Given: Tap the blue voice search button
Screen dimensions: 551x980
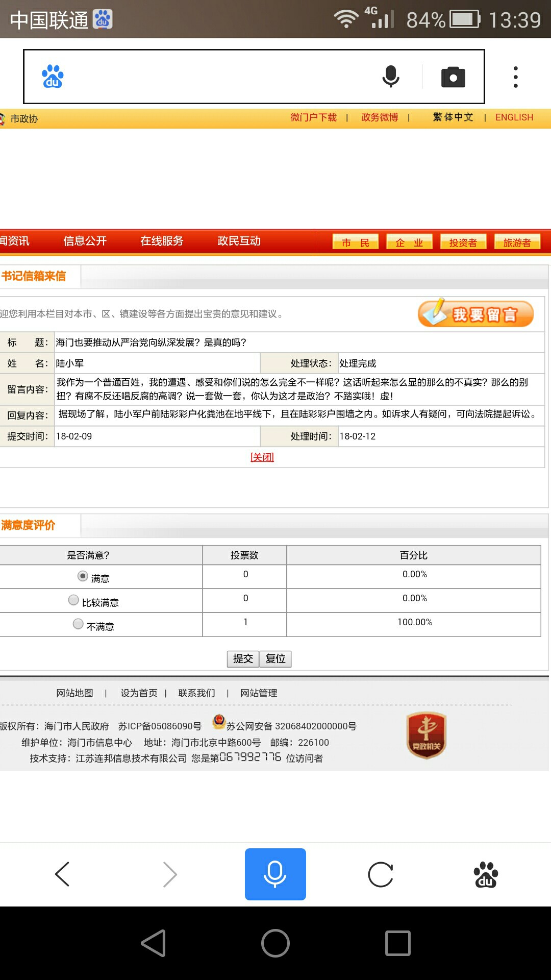Looking at the screenshot, I should [275, 874].
